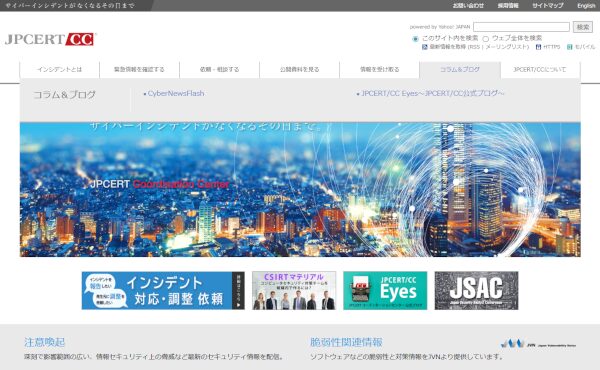The image size is (600, 370).
Task: Click the mobile site icon
Action: click(569, 47)
